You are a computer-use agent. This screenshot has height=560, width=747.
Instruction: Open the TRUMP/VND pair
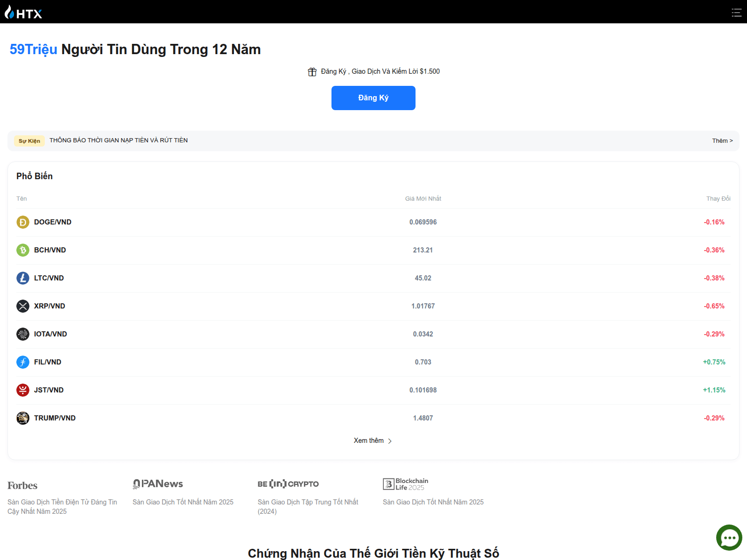pos(55,418)
